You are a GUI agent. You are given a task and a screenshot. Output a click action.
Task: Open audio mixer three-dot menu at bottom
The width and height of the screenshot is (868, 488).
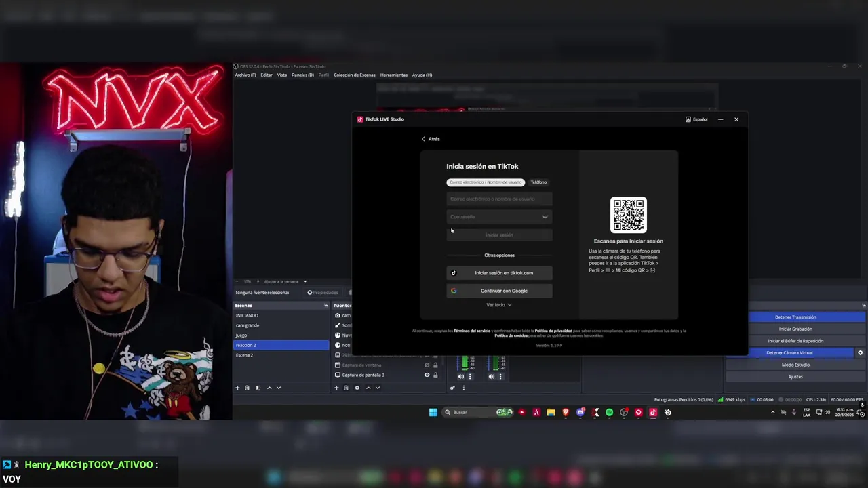pyautogui.click(x=464, y=388)
